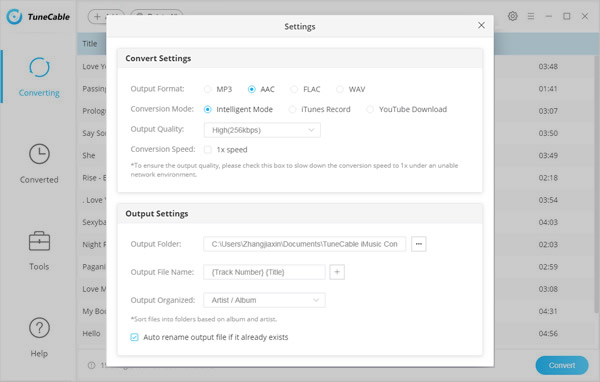The height and width of the screenshot is (382, 600).
Task: Select WAV output format
Action: click(x=339, y=89)
